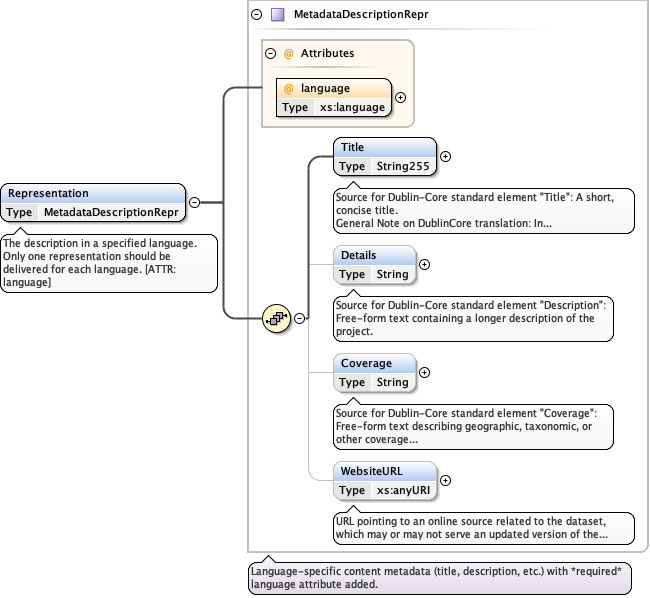Select the WebsiteURL element node

tap(384, 471)
